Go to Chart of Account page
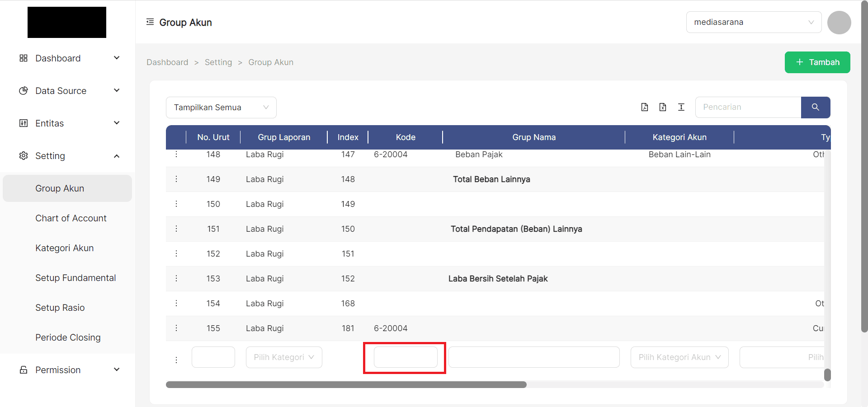Screen dimensions: 868x407 (x=71, y=218)
